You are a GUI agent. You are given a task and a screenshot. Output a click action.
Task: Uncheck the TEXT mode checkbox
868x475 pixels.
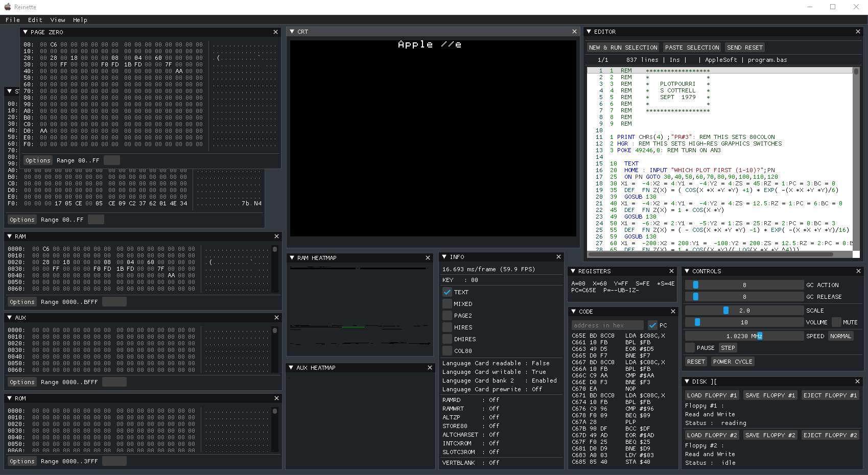coord(447,292)
